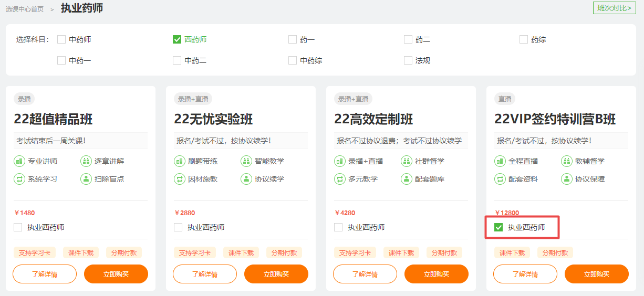644x296 pixels.
Task: Uncheck the 西药师 subject checkbox
Action: 177,39
